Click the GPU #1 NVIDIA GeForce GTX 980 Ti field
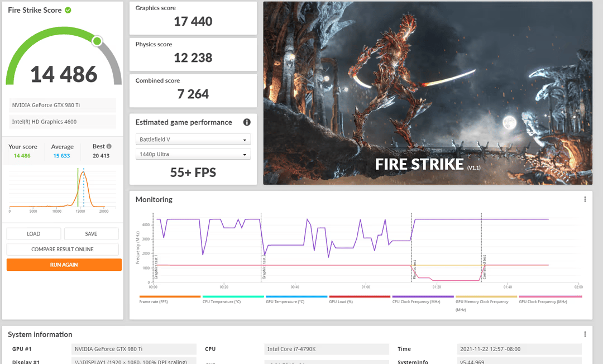Image resolution: width=603 pixels, height=364 pixels. 134,349
